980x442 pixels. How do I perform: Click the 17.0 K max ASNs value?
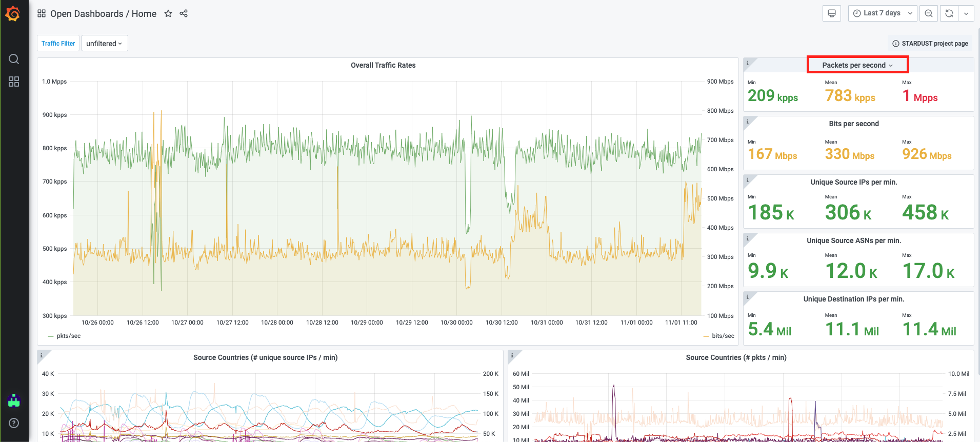tap(929, 271)
